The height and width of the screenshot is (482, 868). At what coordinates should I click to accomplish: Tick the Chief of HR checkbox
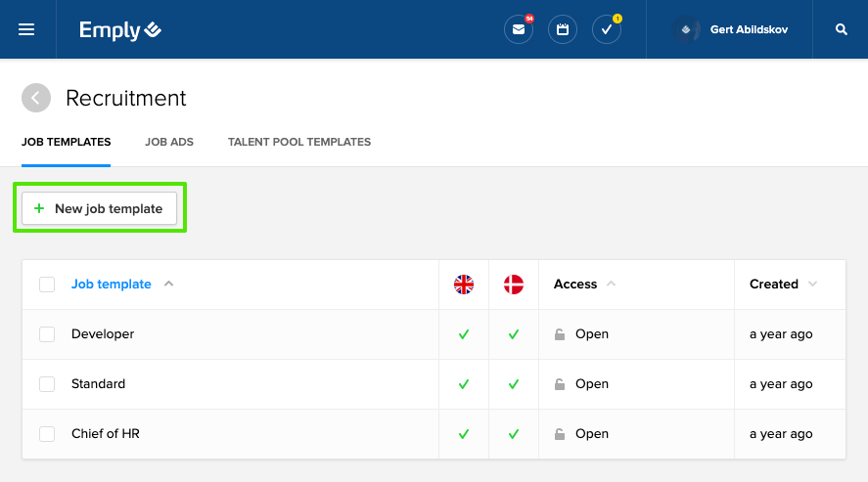47,434
